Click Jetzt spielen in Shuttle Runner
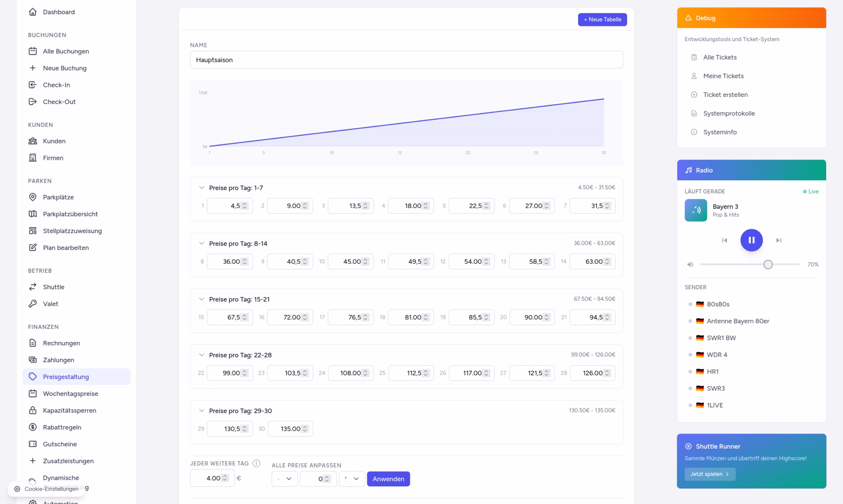Screen dimensions: 843x504 710,474
